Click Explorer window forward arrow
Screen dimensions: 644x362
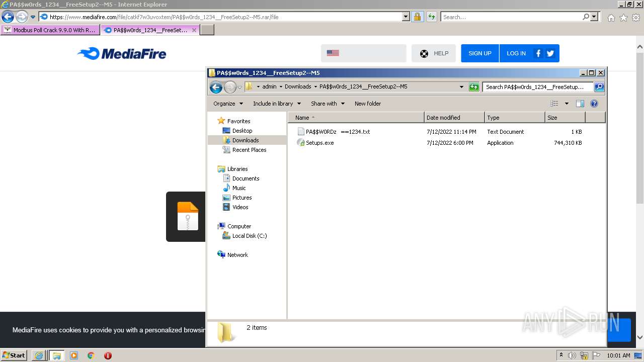(x=230, y=87)
